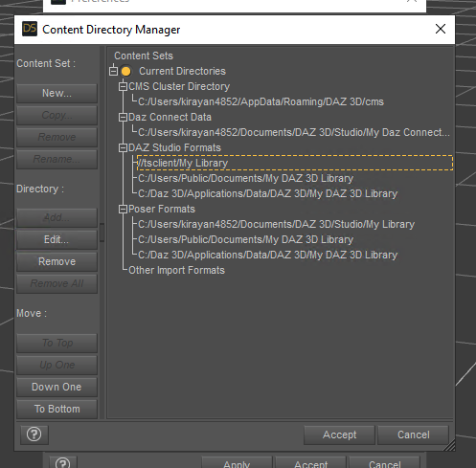Click the Edit... directory button
Screen dimensions: 476x468
tap(57, 239)
